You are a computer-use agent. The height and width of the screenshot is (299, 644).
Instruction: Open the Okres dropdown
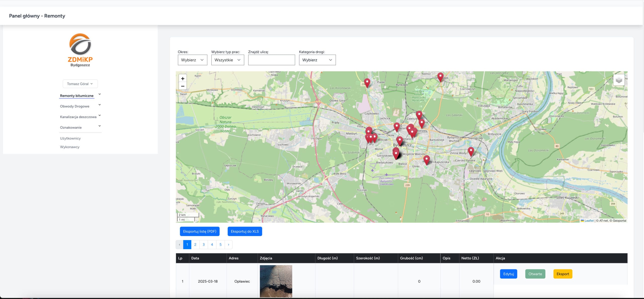tap(192, 60)
